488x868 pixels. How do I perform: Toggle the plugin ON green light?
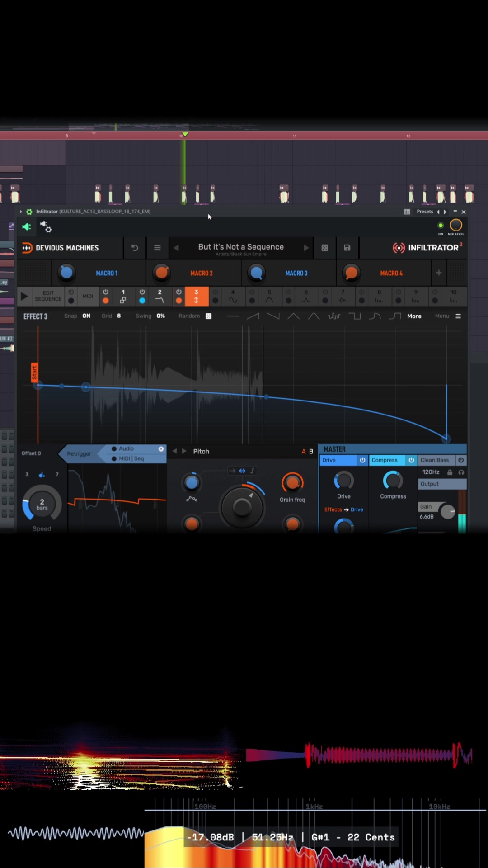(x=441, y=225)
